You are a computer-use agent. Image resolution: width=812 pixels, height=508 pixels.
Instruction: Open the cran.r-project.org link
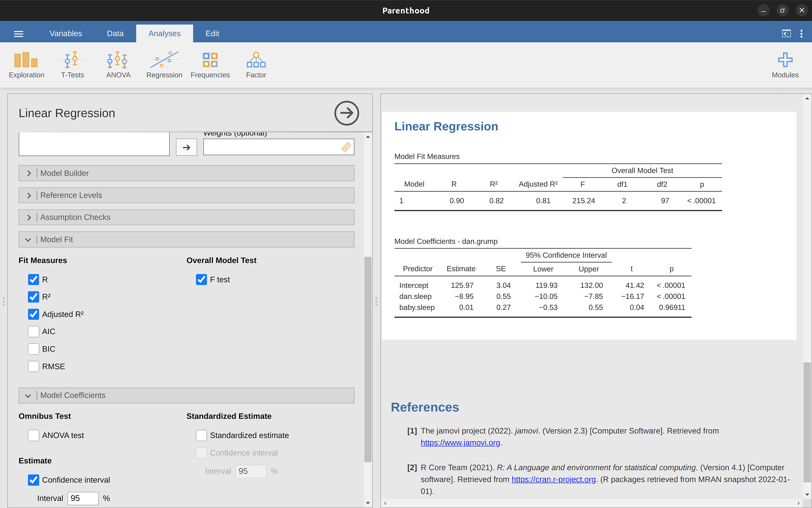coord(554,479)
